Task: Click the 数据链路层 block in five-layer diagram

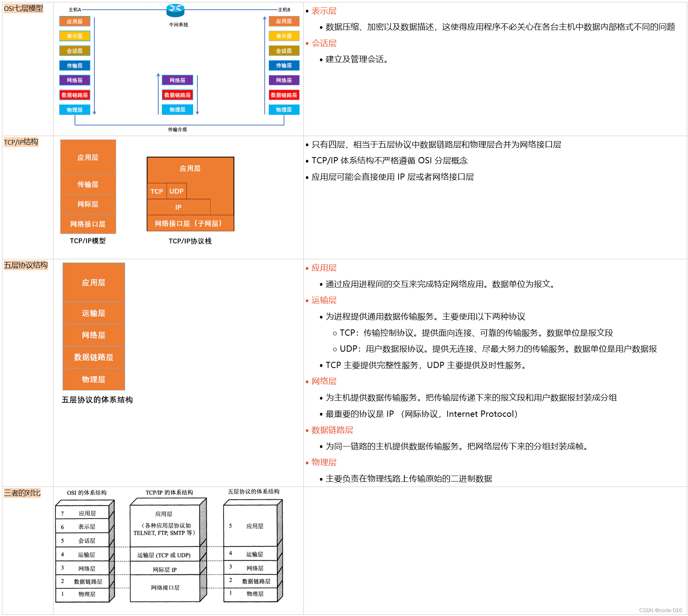Action: [x=94, y=357]
